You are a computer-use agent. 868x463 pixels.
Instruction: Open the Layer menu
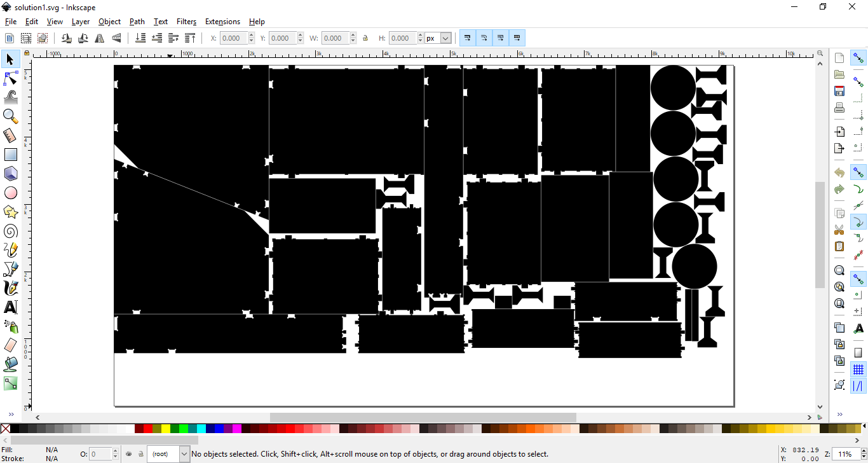(x=81, y=22)
